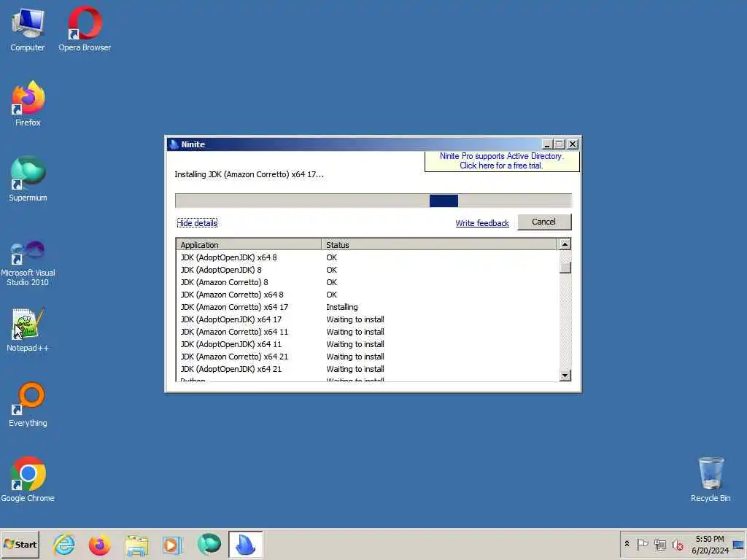Open Internet Explorer from taskbar
This screenshot has height=560, width=747.
tap(64, 545)
